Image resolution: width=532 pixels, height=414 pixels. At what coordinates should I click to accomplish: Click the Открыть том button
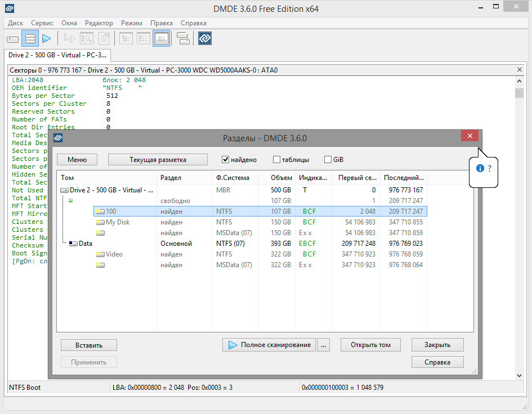click(x=370, y=345)
